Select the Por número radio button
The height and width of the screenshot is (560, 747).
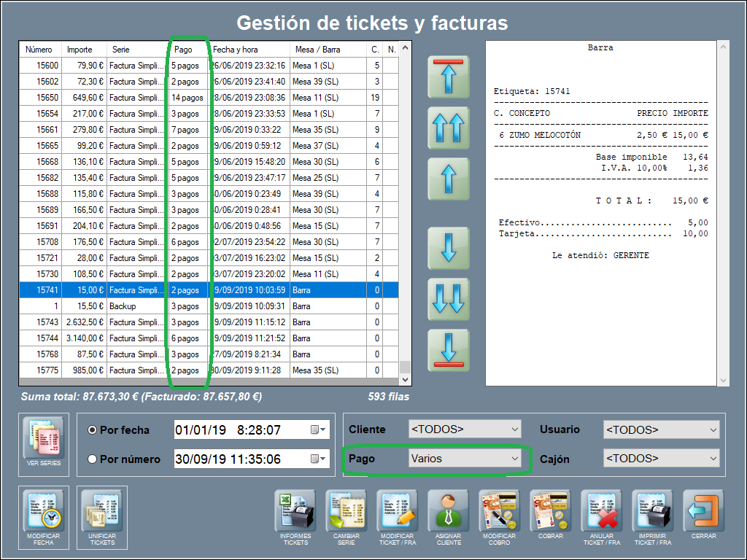tap(93, 459)
